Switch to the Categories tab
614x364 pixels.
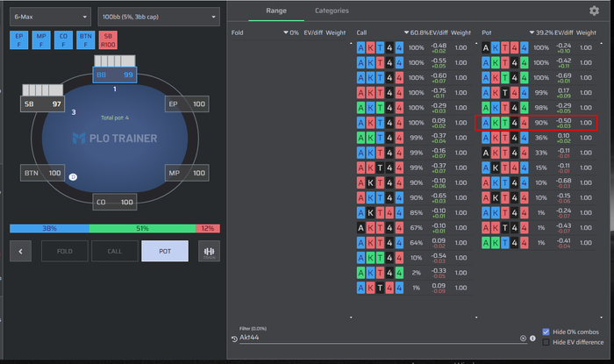tap(332, 11)
